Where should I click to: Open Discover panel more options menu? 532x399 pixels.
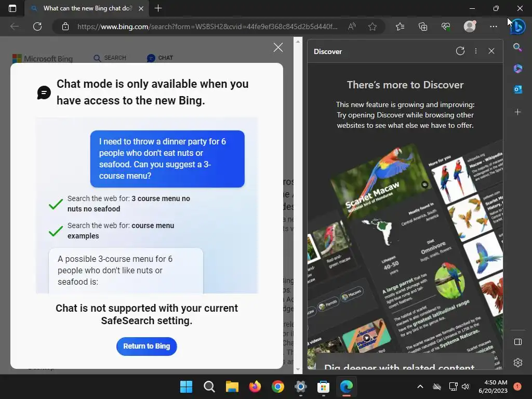click(x=476, y=51)
